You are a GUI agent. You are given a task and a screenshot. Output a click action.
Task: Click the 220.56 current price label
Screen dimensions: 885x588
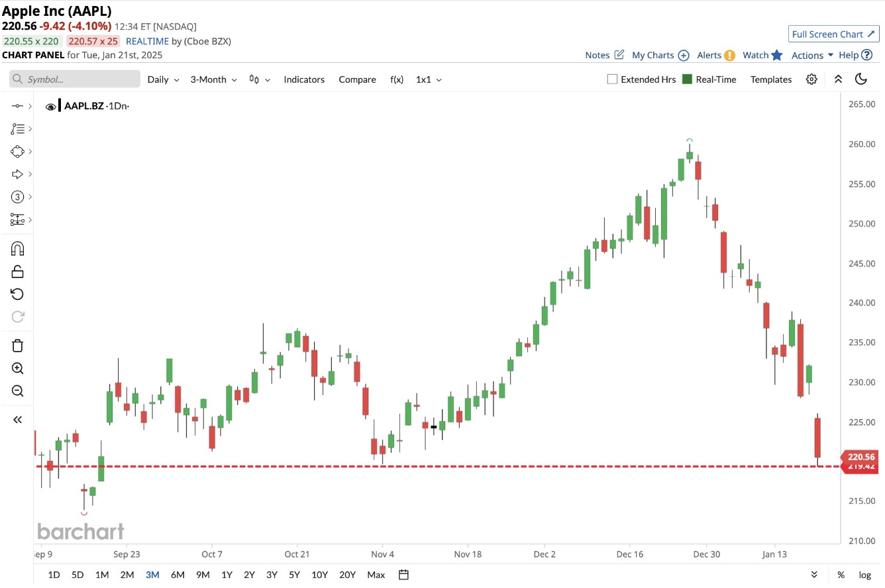tap(860, 457)
